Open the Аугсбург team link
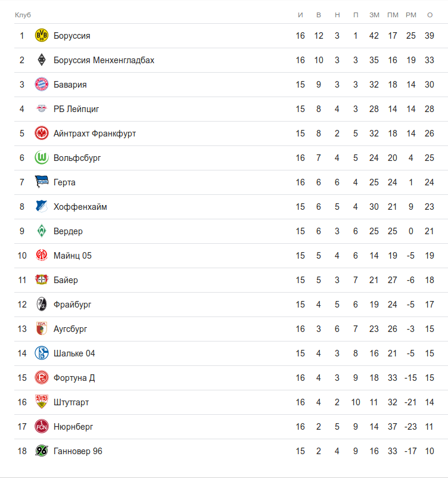 click(70, 329)
